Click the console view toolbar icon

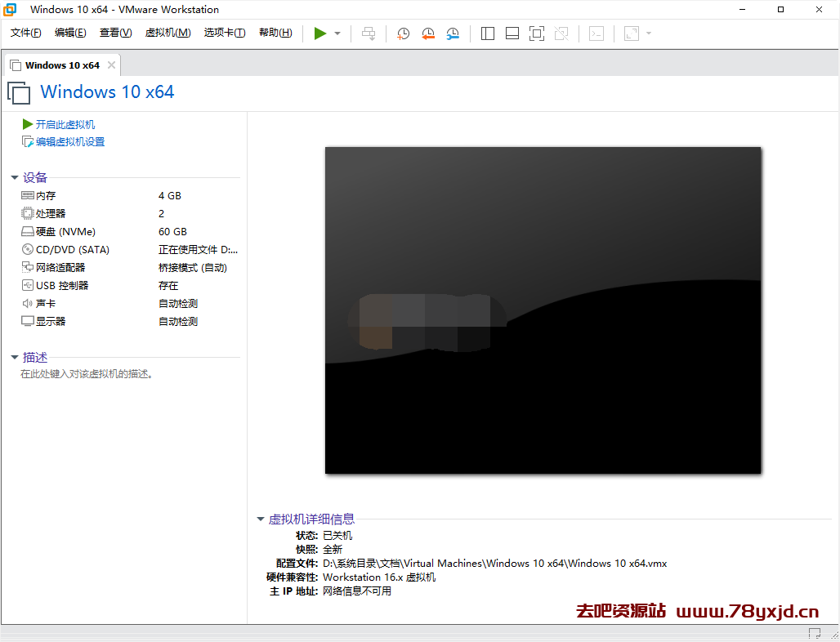pyautogui.click(x=596, y=33)
